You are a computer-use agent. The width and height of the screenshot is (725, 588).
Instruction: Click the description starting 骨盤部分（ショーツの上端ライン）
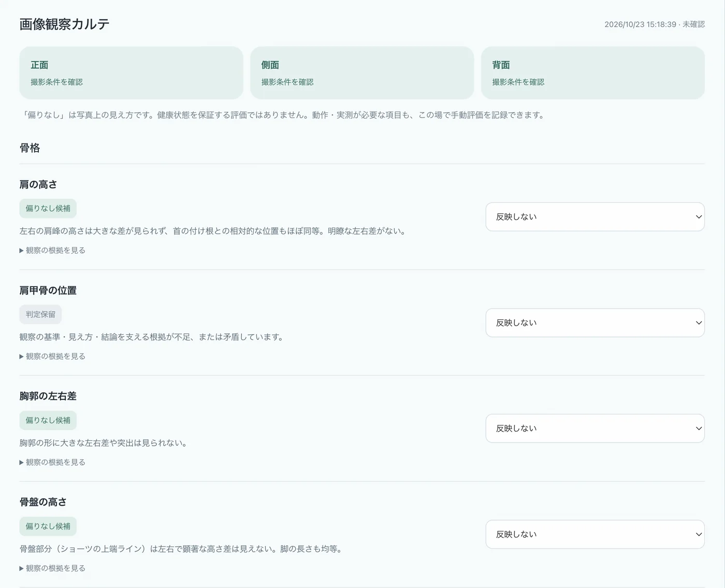tap(182, 549)
